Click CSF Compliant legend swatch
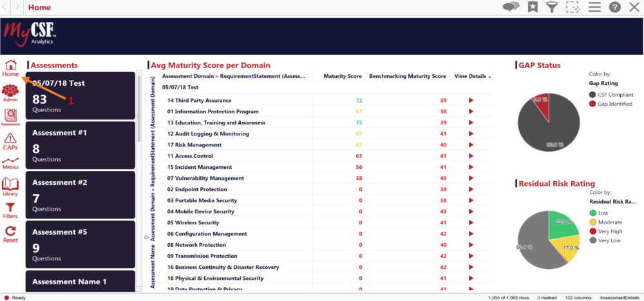This screenshot has height=301, width=644. (x=592, y=95)
